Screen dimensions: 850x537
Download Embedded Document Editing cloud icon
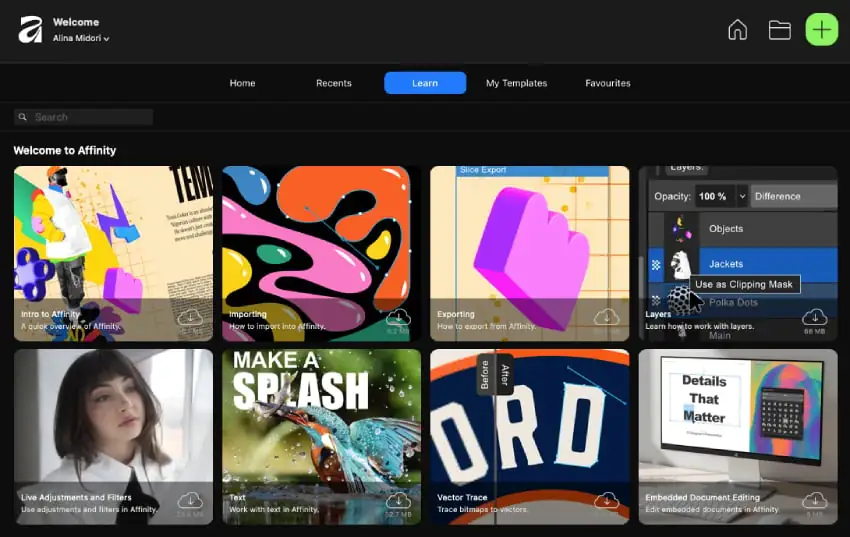(x=815, y=500)
